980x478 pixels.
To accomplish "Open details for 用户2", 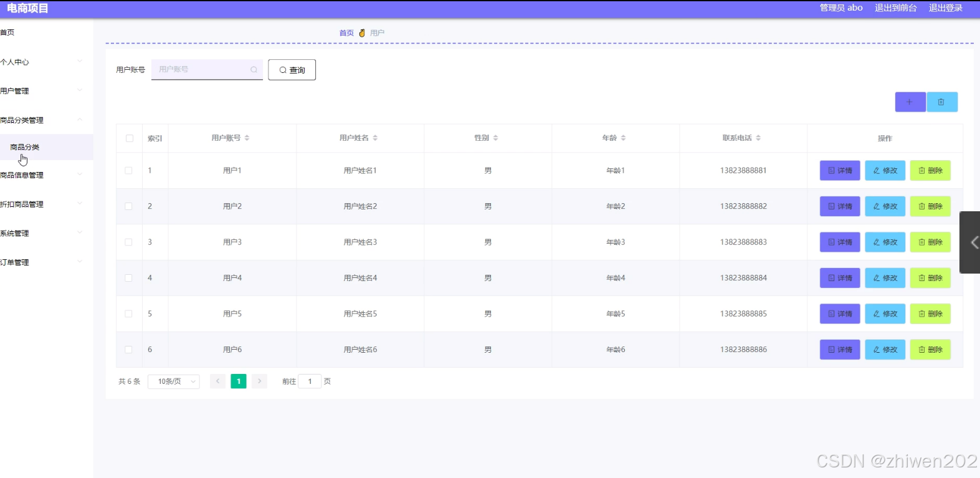I will (840, 206).
